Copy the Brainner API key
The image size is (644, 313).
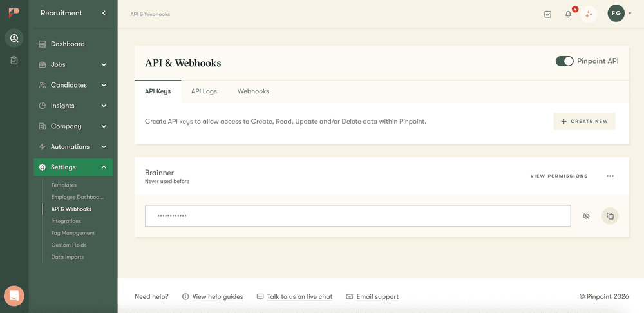click(611, 216)
